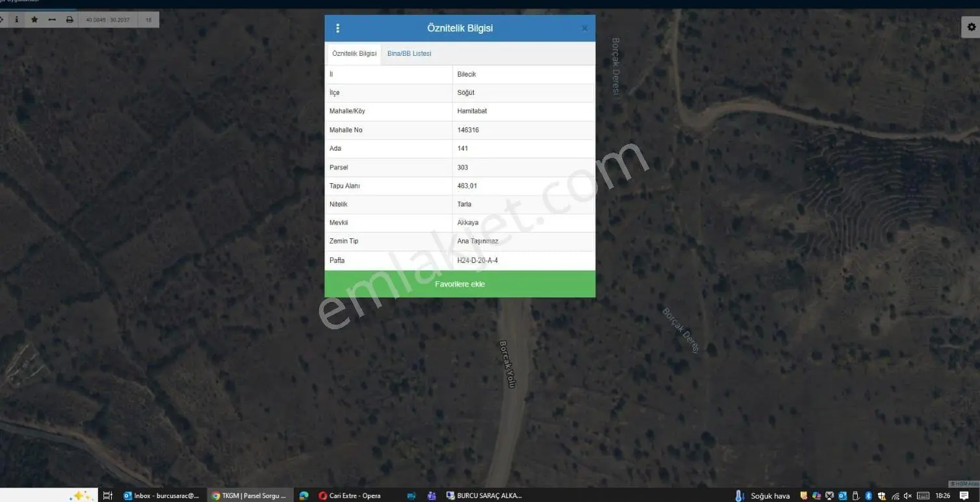Select the Tapu Alanı value 463,01
Image resolution: width=980 pixels, height=502 pixels.
click(467, 186)
